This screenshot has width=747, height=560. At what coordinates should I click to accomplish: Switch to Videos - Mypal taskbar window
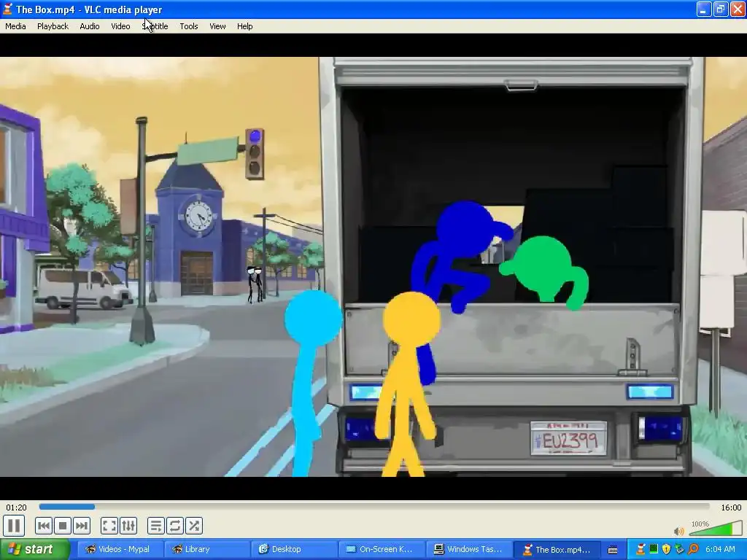pyautogui.click(x=120, y=549)
